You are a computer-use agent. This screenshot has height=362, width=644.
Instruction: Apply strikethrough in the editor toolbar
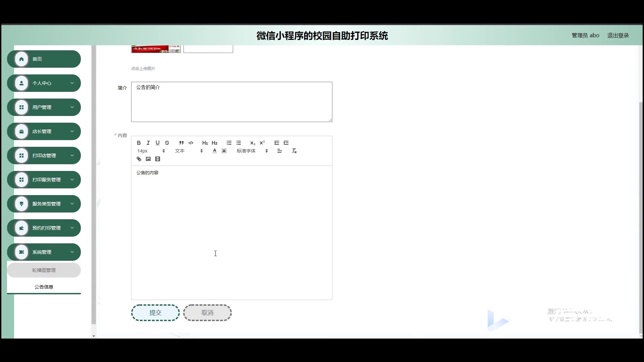167,143
